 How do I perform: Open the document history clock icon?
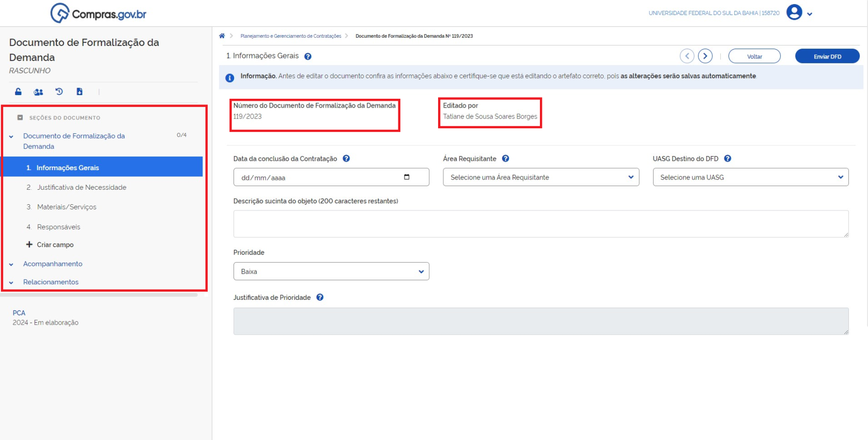[x=59, y=92]
